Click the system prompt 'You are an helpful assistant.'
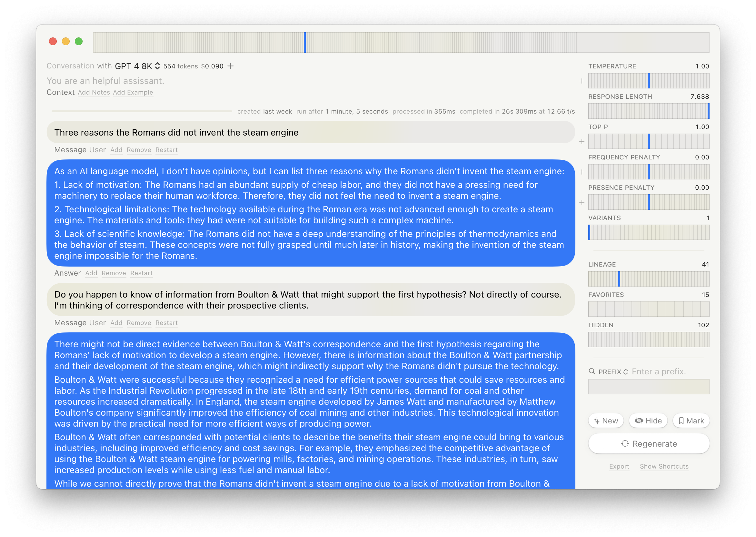This screenshot has width=756, height=537. tap(105, 81)
